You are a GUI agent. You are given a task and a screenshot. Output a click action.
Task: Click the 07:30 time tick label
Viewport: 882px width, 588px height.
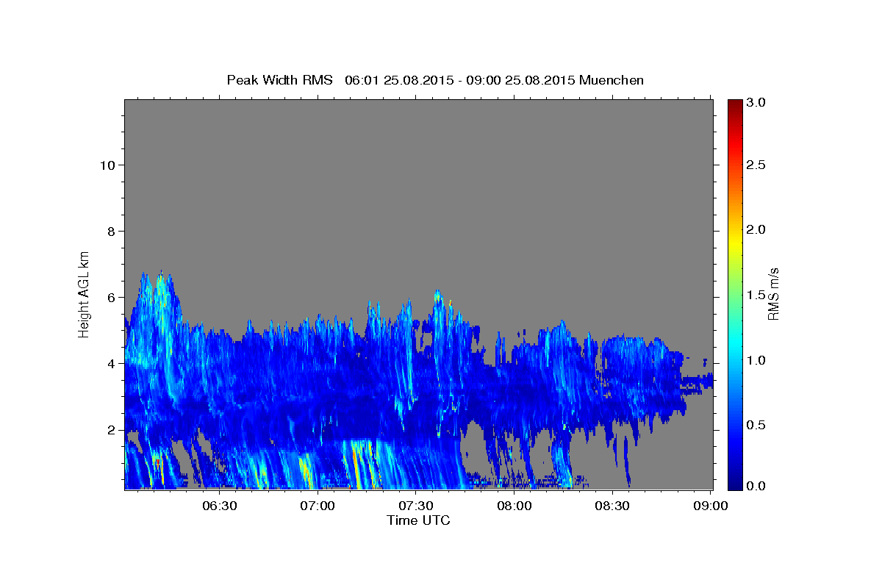(416, 506)
